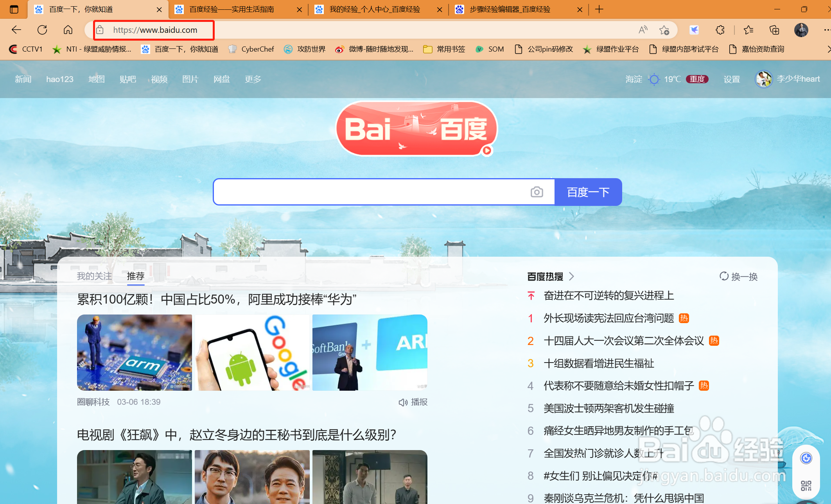Open the 微博 bookmark
The image size is (831, 504).
(374, 49)
